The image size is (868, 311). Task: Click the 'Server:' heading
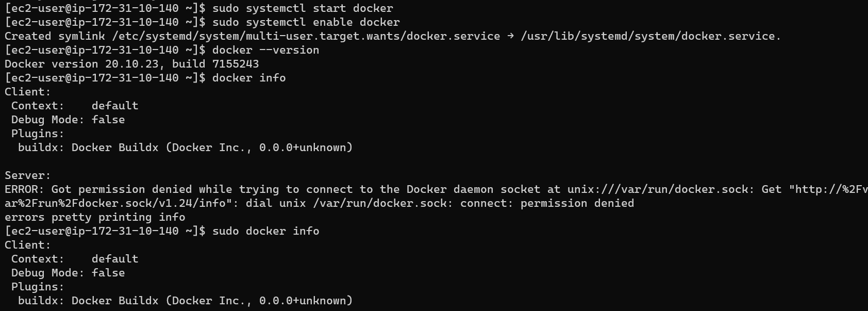[28, 175]
